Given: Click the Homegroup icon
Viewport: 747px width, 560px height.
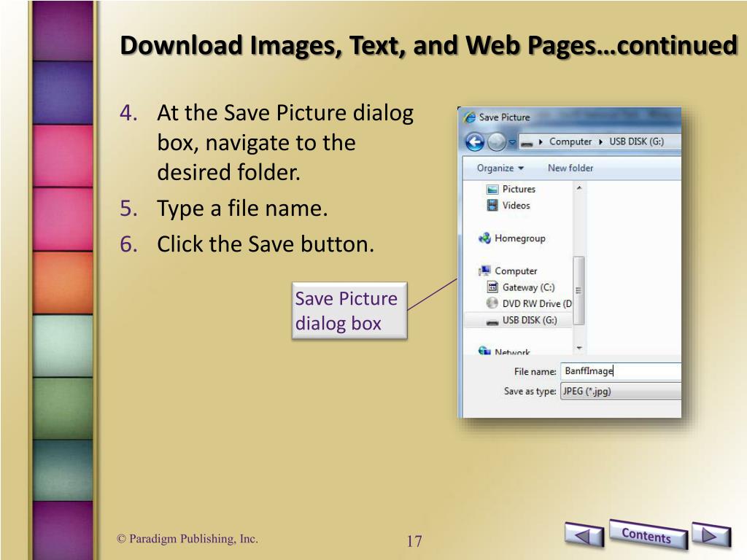Looking at the screenshot, I should coord(484,238).
